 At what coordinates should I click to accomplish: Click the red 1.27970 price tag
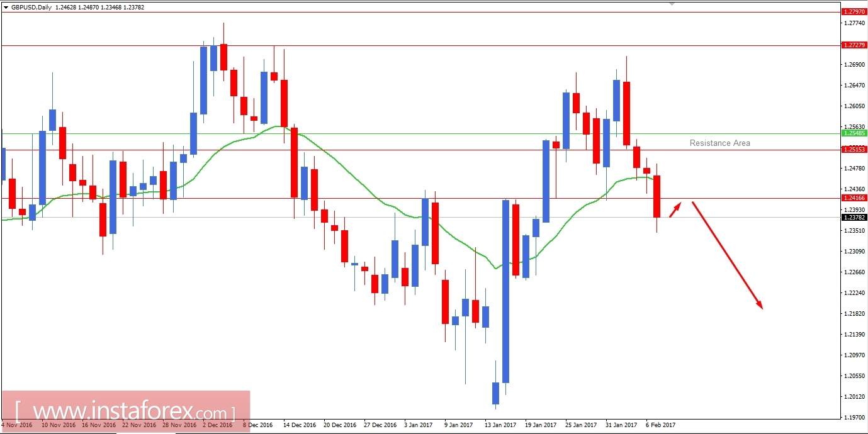click(853, 11)
